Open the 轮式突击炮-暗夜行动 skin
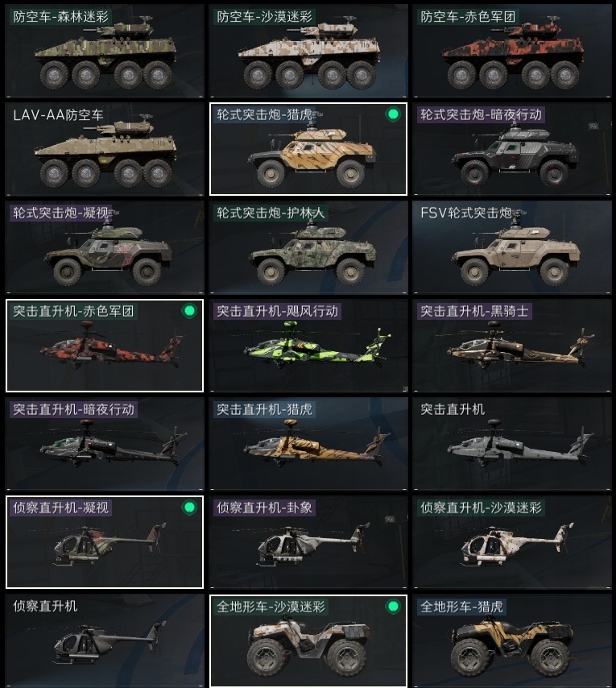 coord(512,149)
